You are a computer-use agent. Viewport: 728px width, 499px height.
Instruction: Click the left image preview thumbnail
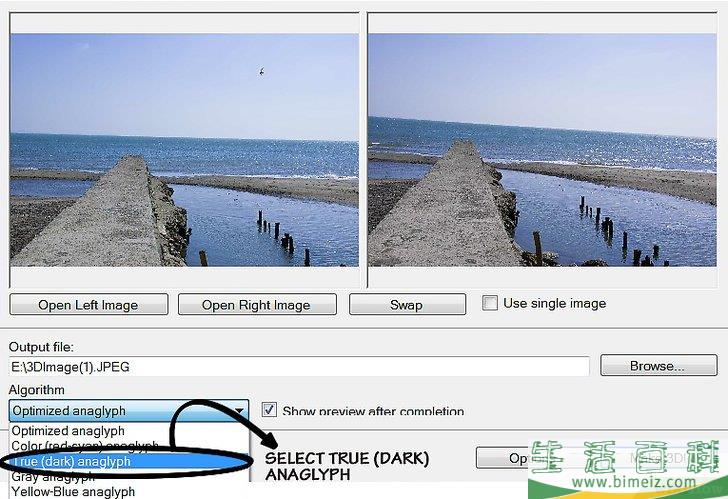click(184, 150)
